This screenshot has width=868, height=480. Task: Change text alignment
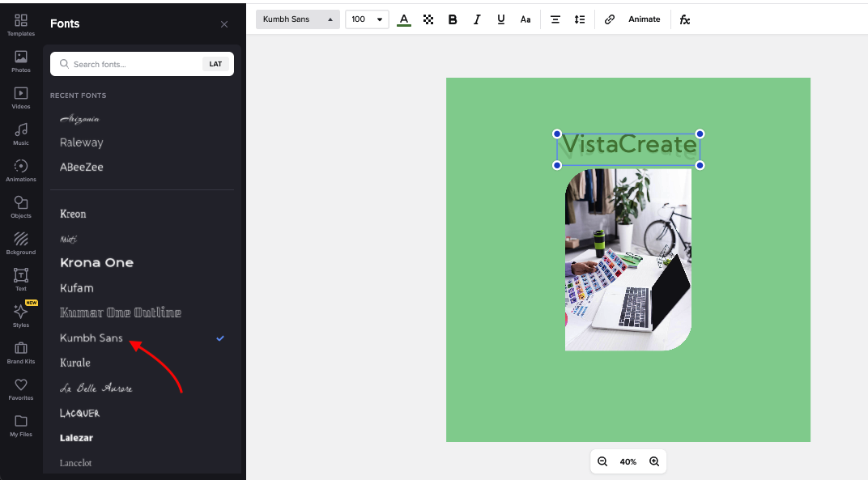[x=555, y=20]
